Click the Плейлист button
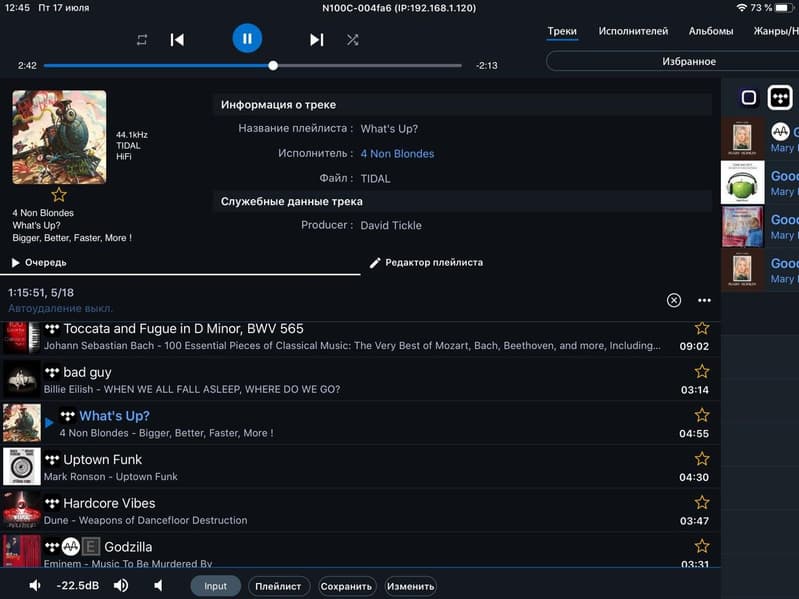The height and width of the screenshot is (599, 799). (x=278, y=586)
